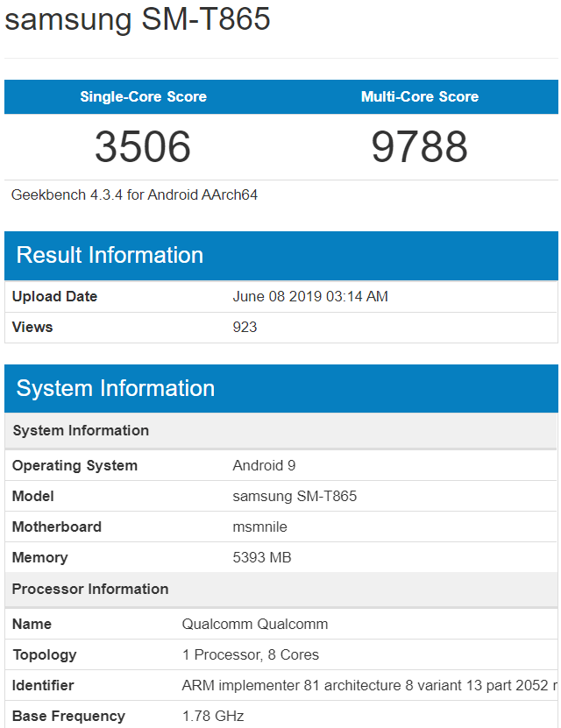Select the Model label
The width and height of the screenshot is (561, 728).
tap(33, 496)
